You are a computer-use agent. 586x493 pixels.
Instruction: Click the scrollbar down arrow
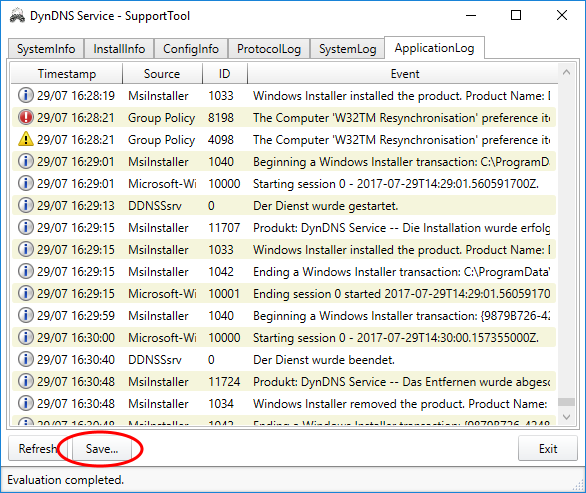(567, 417)
